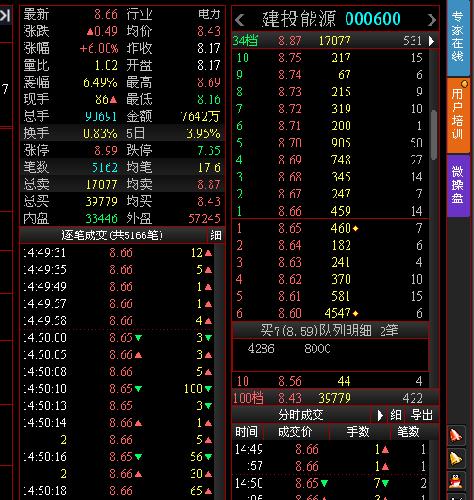The width and height of the screenshot is (474, 500).
Task: Click the 金额 label in quote panel
Action: coord(139,117)
